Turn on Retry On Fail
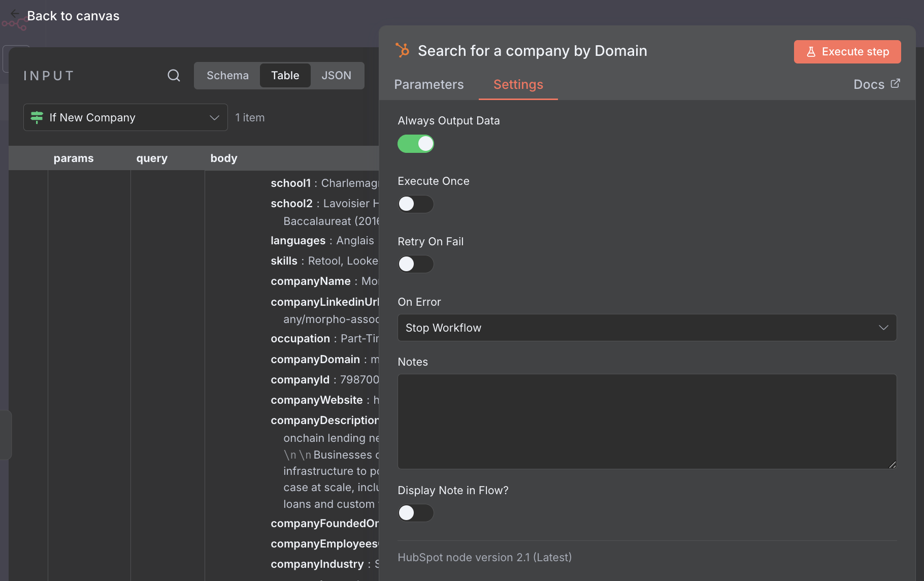This screenshot has width=924, height=581. point(415,264)
